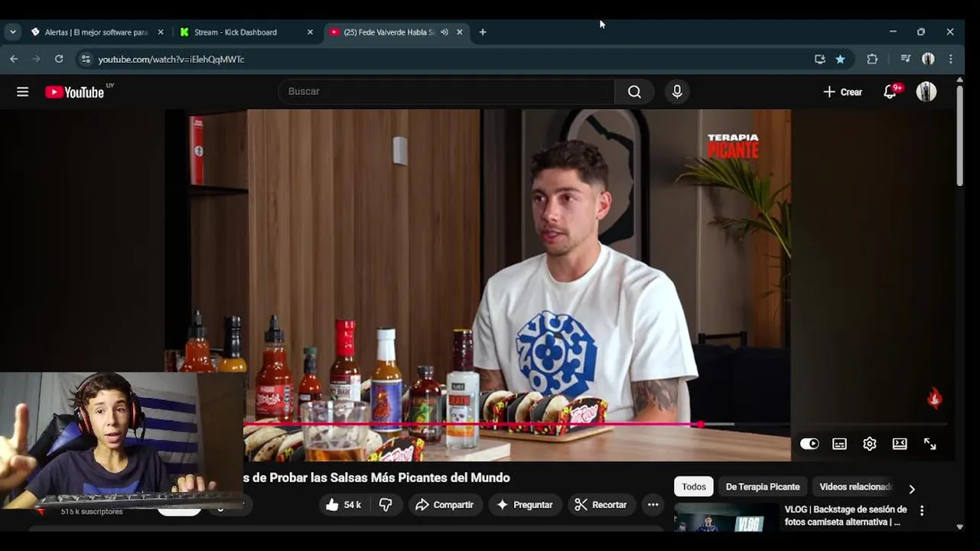Close the Kick Dashboard tab
The height and width of the screenshot is (551, 980).
[x=310, y=32]
